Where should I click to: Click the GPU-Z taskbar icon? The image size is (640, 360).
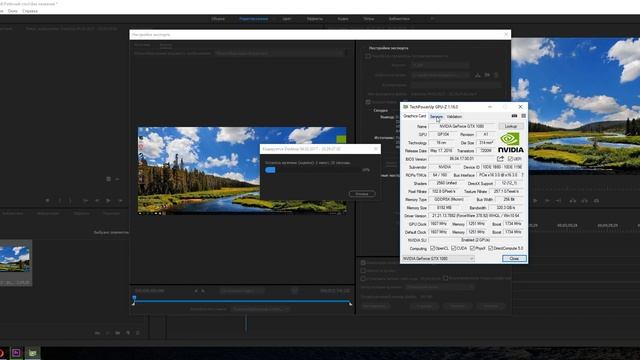pyautogui.click(x=33, y=352)
